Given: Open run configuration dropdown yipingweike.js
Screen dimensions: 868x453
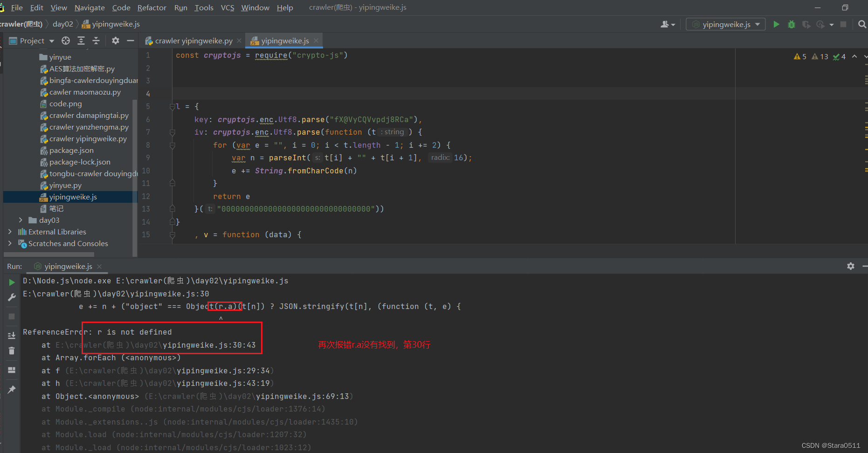Looking at the screenshot, I should [726, 24].
